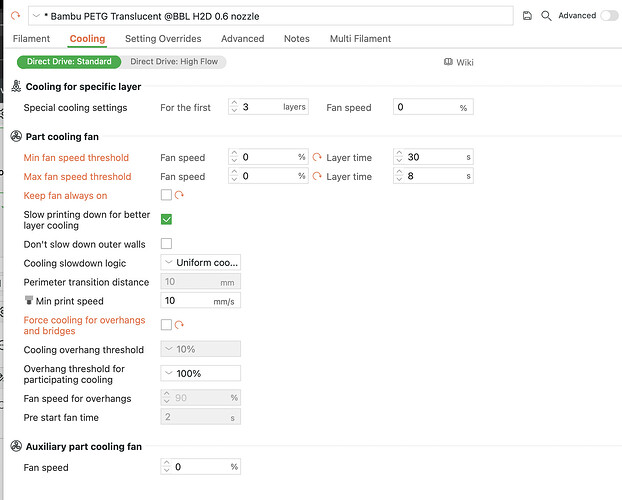Select Direct Drive: High Flow variant
Screen dimensions: 622x500
point(174,62)
